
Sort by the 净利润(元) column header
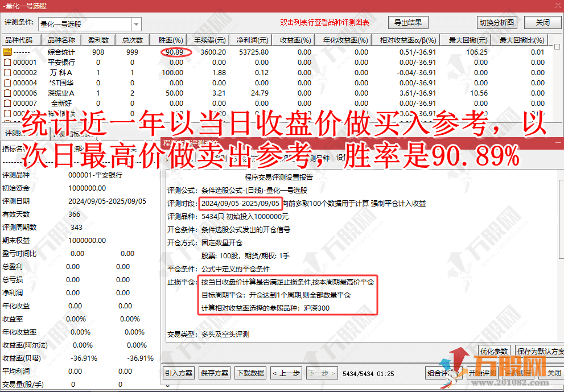pyautogui.click(x=252, y=40)
